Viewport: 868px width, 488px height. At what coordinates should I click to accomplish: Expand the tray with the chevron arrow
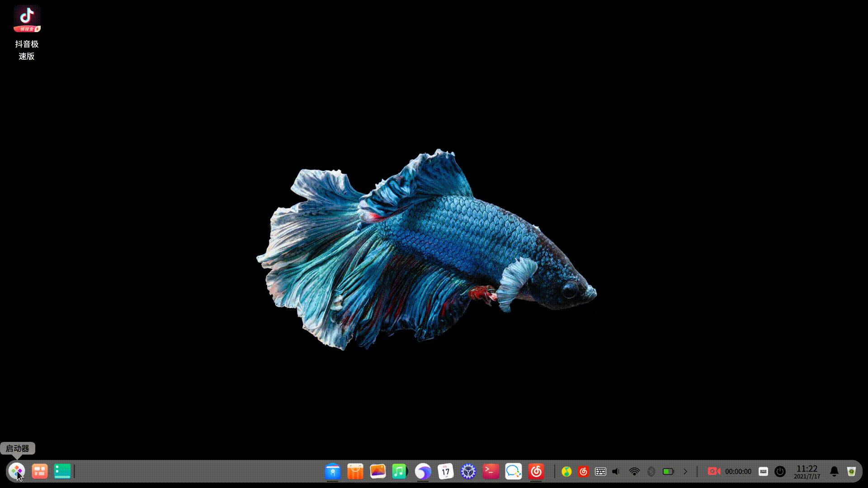click(685, 471)
